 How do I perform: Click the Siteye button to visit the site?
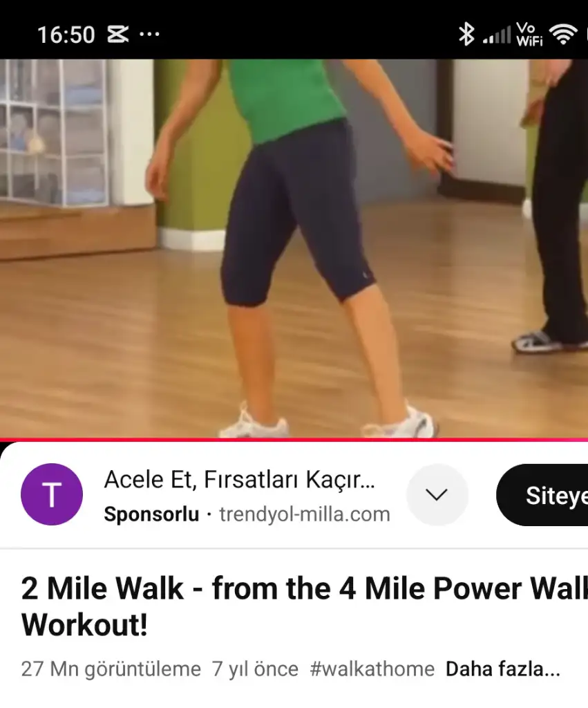[542, 495]
